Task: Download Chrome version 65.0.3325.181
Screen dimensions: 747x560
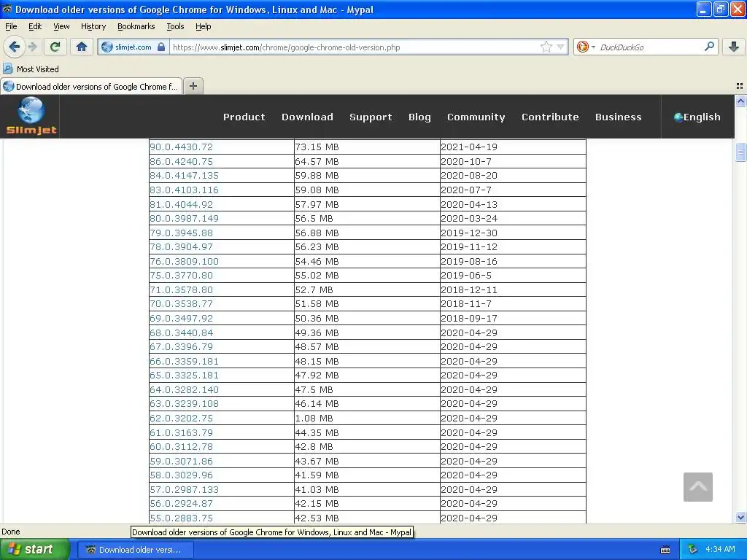Action: (x=184, y=376)
